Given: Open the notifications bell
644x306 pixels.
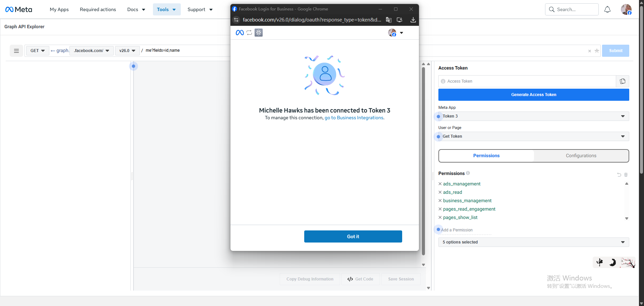Looking at the screenshot, I should pyautogui.click(x=607, y=9).
